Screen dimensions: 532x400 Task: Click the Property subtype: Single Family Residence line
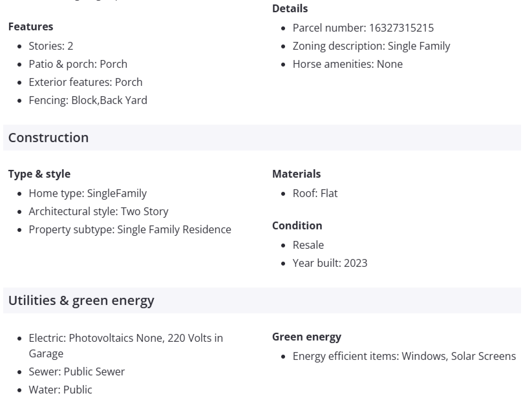click(x=129, y=229)
